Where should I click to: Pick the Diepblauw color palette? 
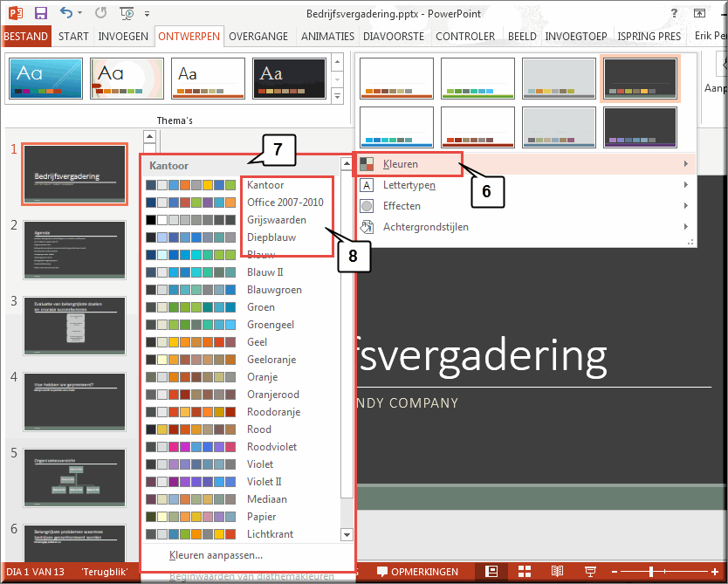point(241,237)
